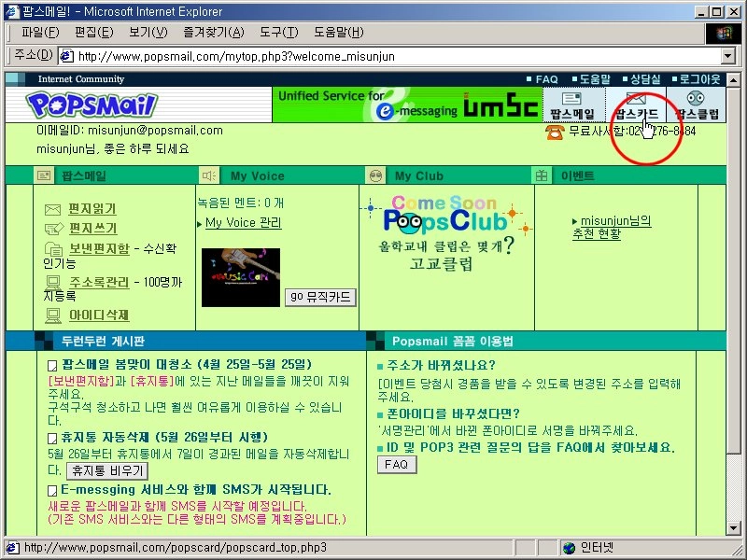Click the computer icon beside 주소록관리
This screenshot has width=747, height=560.
52,283
